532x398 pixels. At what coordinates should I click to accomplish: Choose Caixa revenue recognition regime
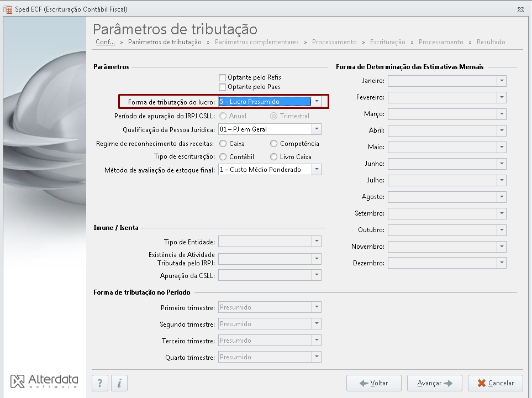[223, 144]
